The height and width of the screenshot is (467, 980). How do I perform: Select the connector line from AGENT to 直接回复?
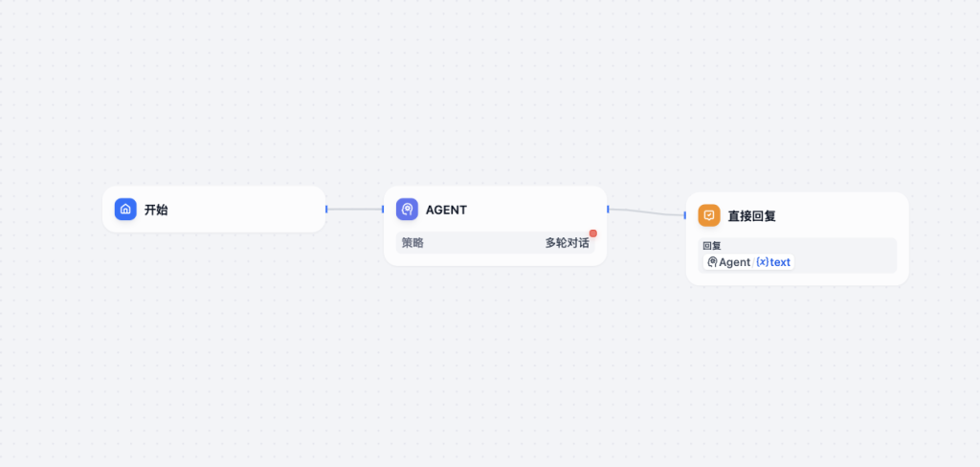point(647,211)
